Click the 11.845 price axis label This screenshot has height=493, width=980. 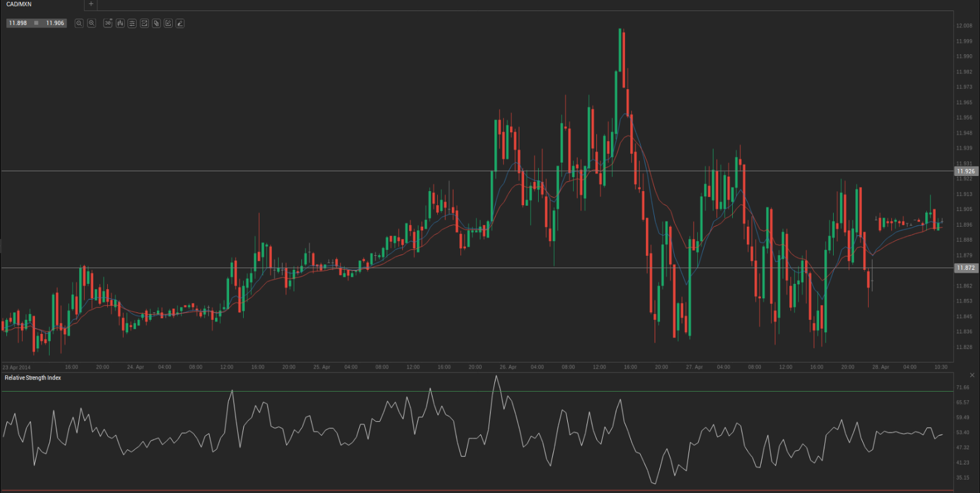tap(964, 317)
